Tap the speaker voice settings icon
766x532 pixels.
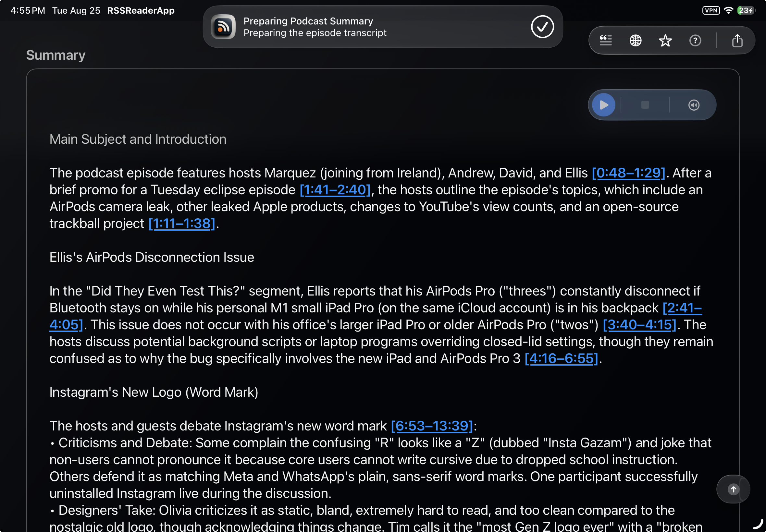pyautogui.click(x=694, y=105)
